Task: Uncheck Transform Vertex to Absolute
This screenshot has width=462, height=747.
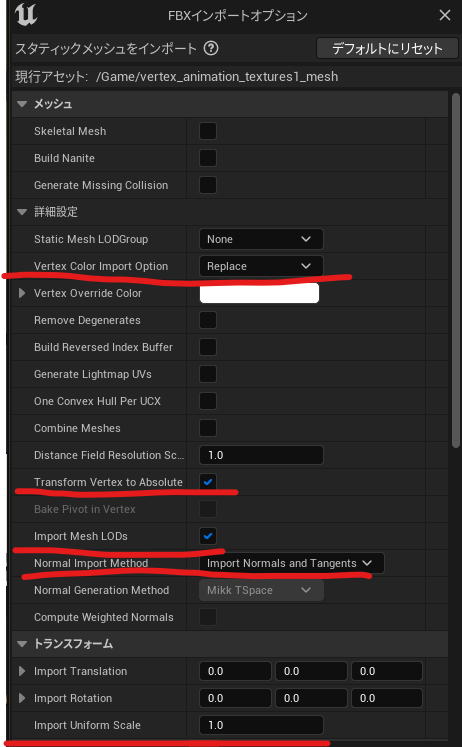Action: pos(208,482)
